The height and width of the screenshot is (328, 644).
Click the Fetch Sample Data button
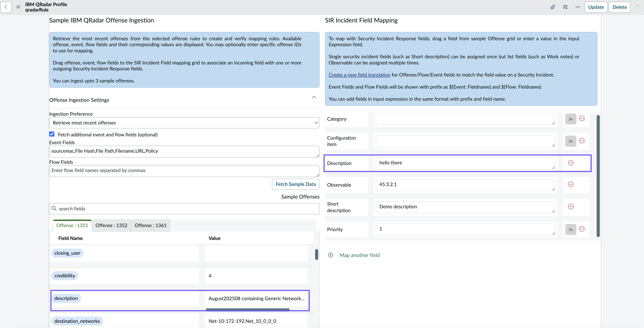click(x=296, y=184)
